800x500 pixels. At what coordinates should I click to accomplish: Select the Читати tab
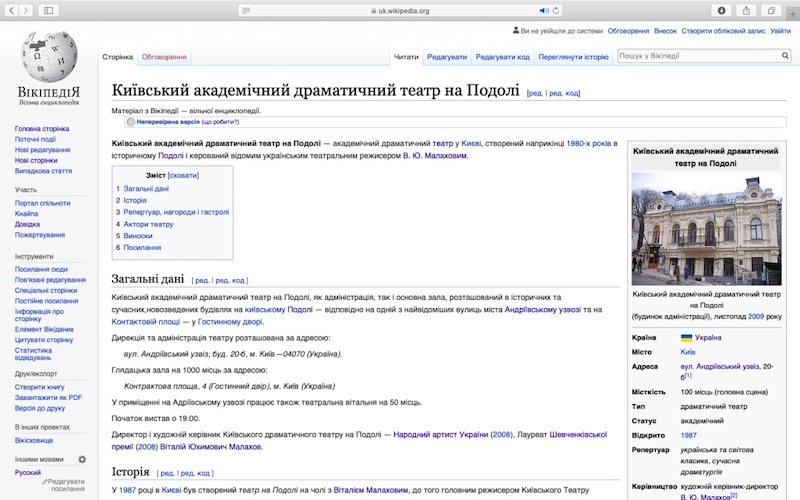click(406, 57)
